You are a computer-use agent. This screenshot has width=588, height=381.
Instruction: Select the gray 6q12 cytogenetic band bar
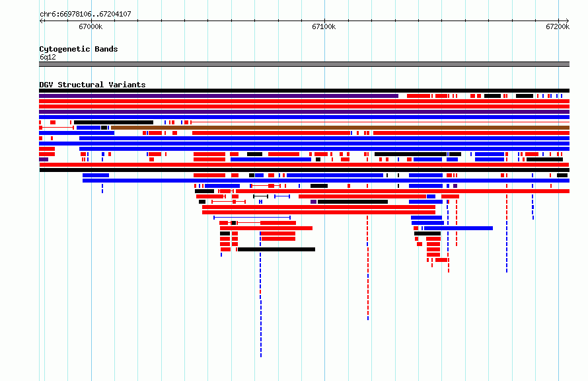[x=304, y=64]
